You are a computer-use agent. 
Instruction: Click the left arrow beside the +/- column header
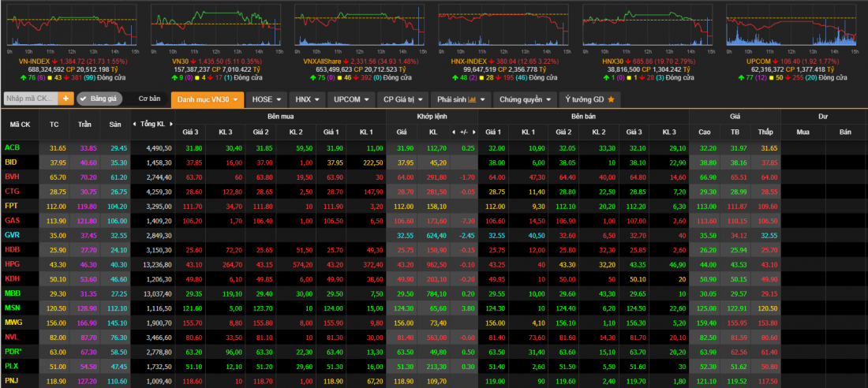coord(455,132)
